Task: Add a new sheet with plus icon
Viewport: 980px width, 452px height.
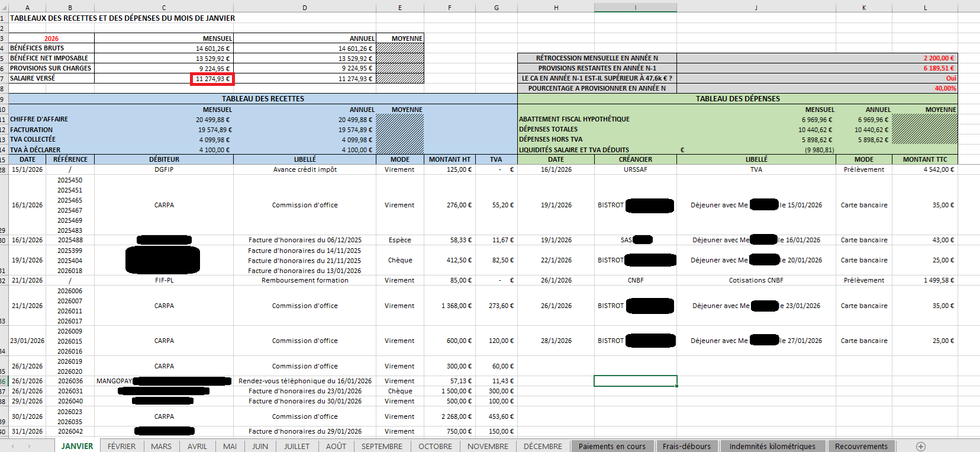Action: (920, 447)
